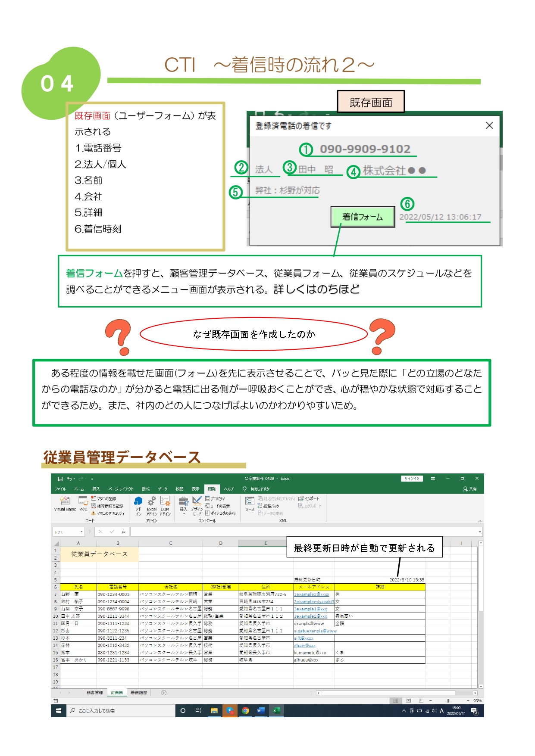Toggle デザインモード (Design Mode)
Viewport: 535px width, 756px height.
tap(197, 504)
